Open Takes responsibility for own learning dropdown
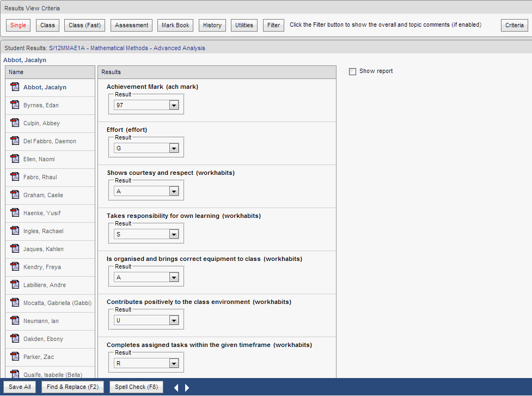The height and width of the screenshot is (396, 532). 174,234
